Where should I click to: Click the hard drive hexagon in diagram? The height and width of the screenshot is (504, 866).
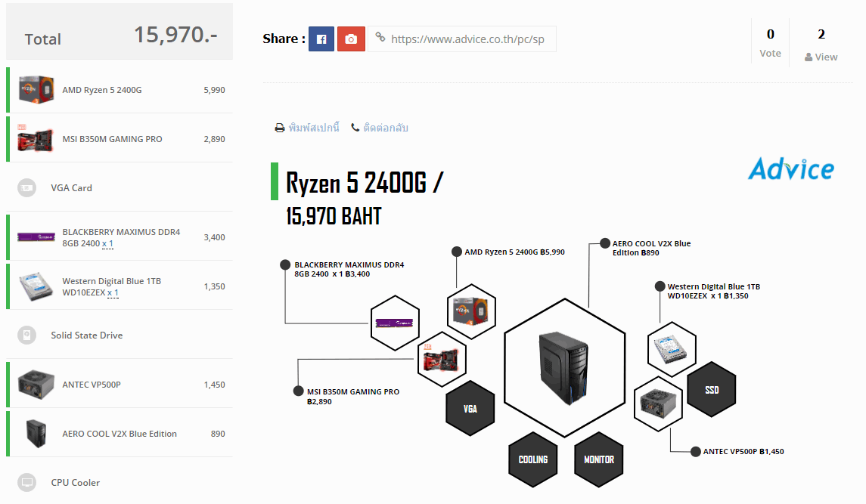pos(672,349)
